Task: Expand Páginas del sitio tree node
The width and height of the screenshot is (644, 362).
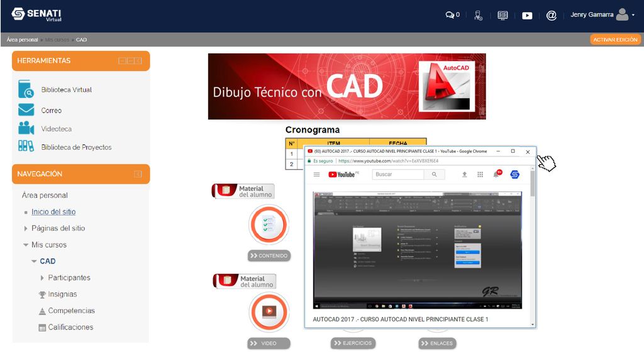Action: (25, 228)
